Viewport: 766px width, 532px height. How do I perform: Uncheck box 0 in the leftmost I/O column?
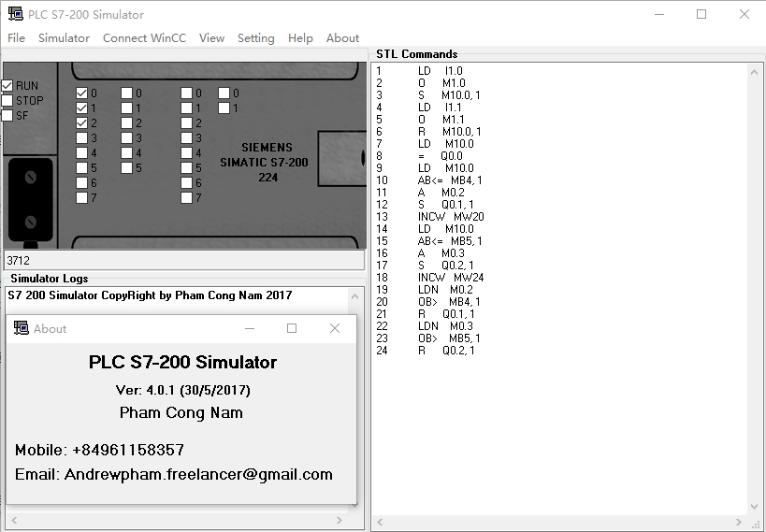82,93
